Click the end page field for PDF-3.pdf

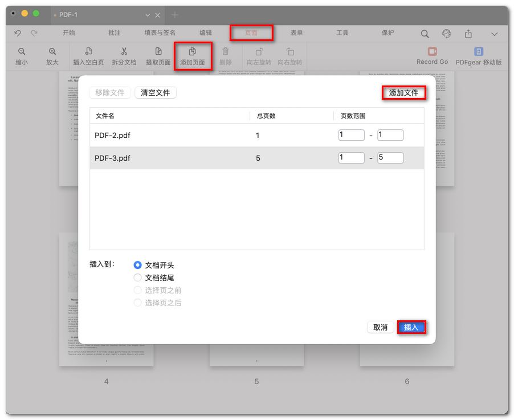[390, 157]
